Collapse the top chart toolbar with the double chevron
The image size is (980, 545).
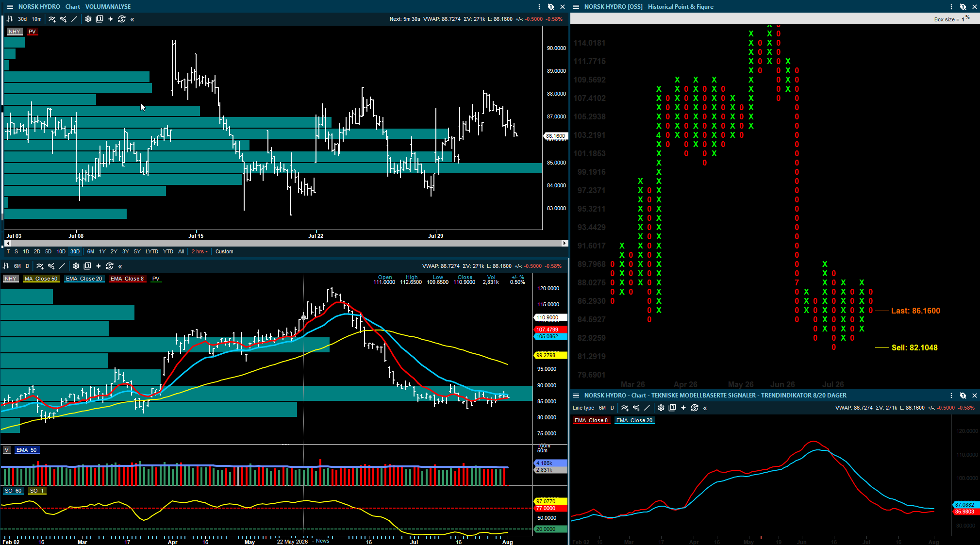click(133, 19)
